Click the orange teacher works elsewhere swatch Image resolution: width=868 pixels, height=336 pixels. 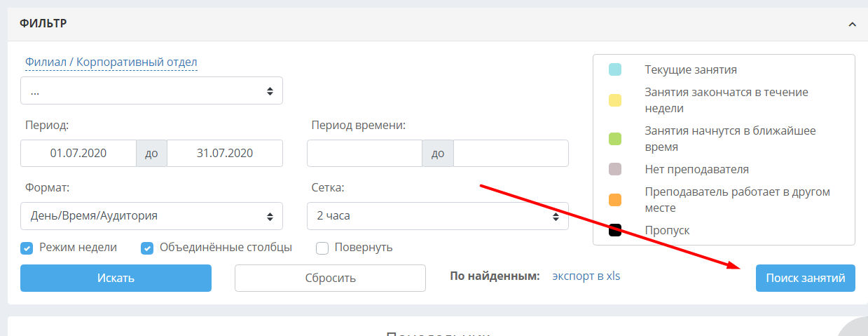pyautogui.click(x=615, y=200)
